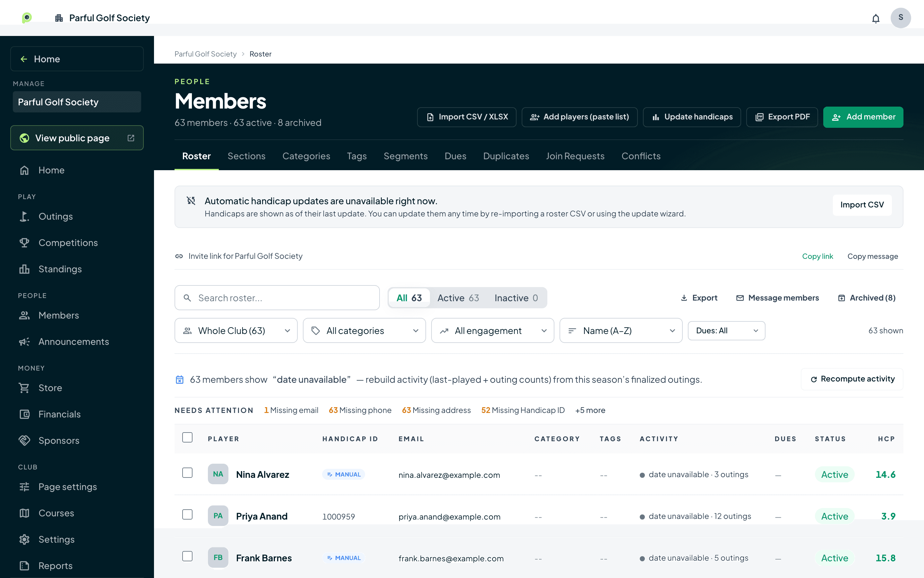The height and width of the screenshot is (578, 924).
Task: Switch to the Sections tab
Action: pyautogui.click(x=246, y=156)
